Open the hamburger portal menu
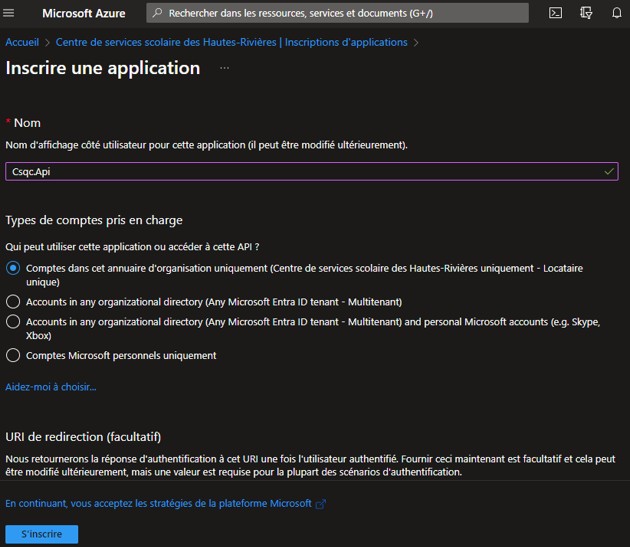This screenshot has height=547, width=630. [8, 13]
